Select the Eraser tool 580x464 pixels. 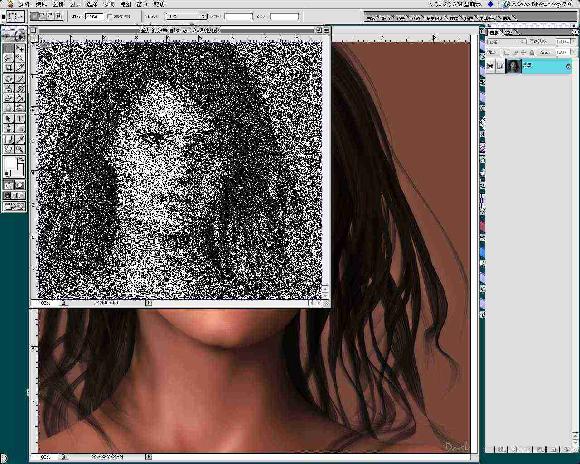click(x=9, y=98)
